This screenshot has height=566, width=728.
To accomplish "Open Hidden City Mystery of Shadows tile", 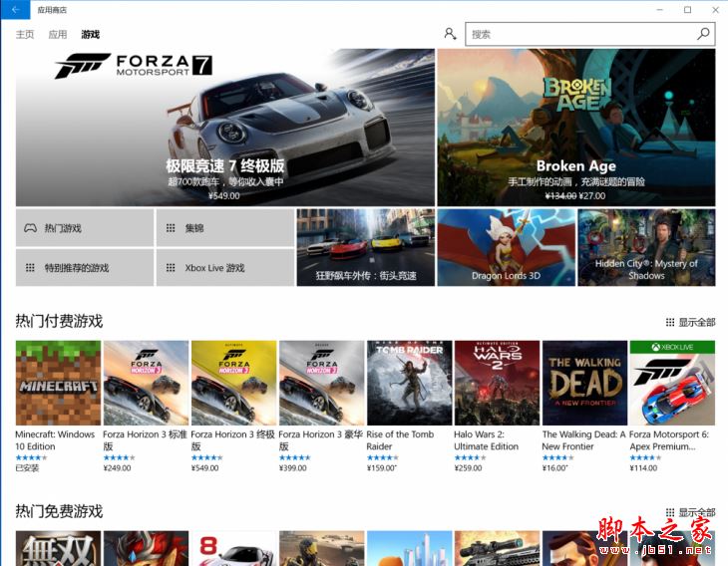I will tap(646, 247).
